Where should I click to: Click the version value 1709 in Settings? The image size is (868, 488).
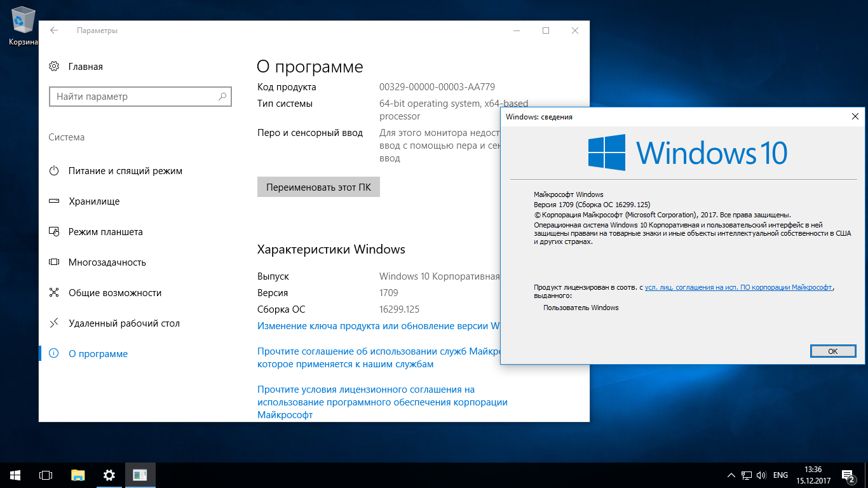tap(389, 293)
